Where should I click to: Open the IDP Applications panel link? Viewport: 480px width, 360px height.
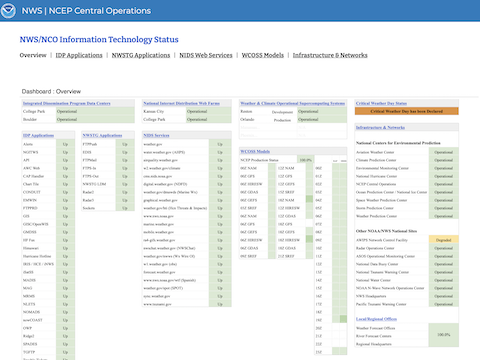coord(38,135)
